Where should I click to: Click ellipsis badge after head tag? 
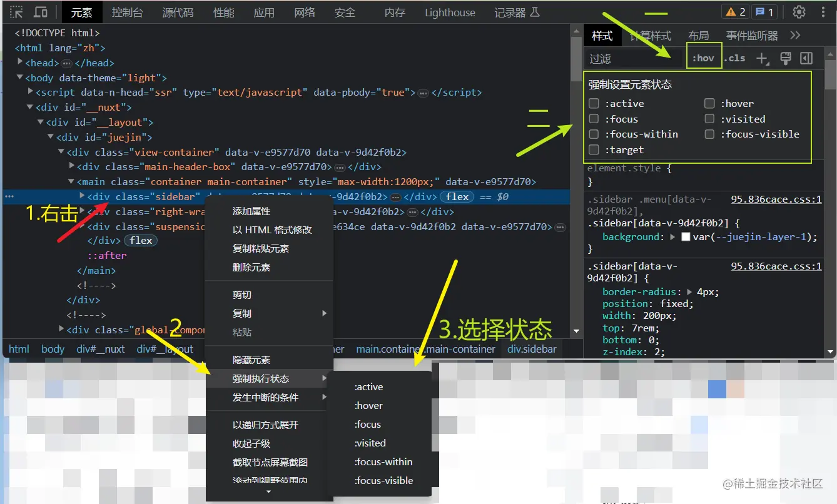pos(67,63)
